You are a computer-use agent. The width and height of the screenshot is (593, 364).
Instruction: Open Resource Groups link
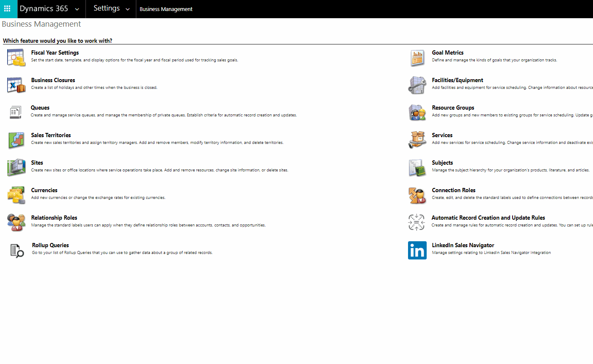pyautogui.click(x=453, y=108)
